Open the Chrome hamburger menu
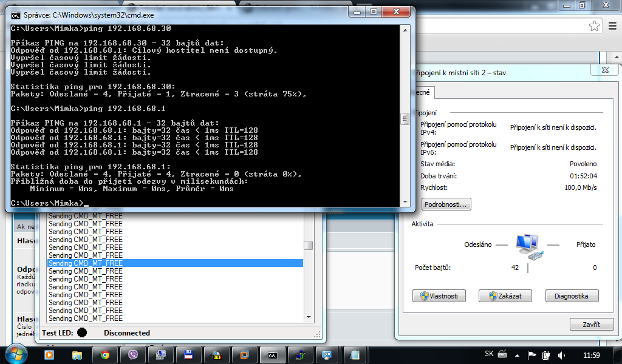 pos(612,26)
